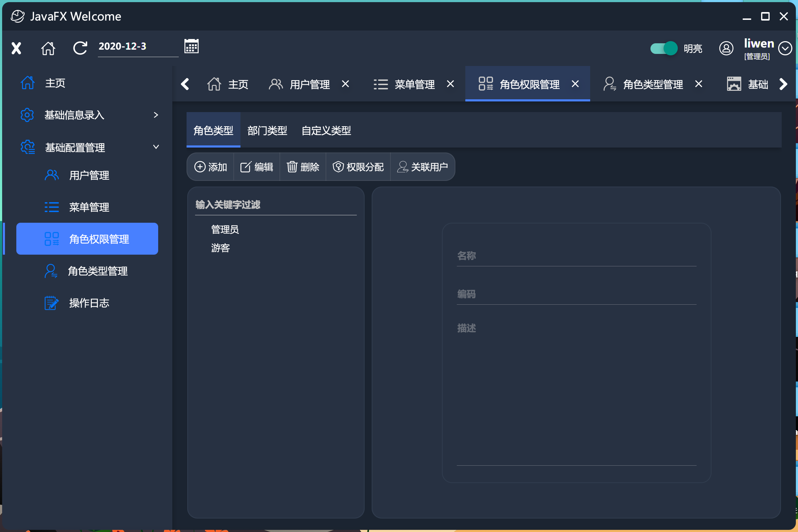This screenshot has height=532, width=798.
Task: Click the 关联用户 button
Action: click(x=423, y=167)
